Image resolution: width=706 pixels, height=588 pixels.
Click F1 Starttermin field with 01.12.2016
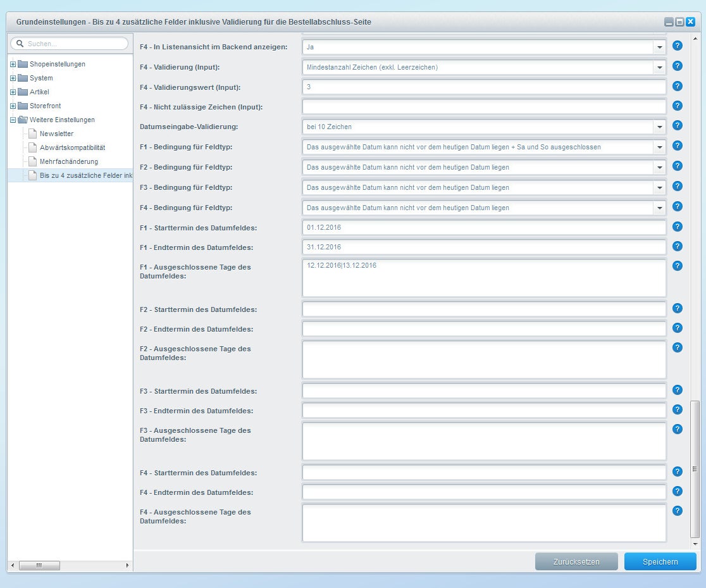point(484,227)
